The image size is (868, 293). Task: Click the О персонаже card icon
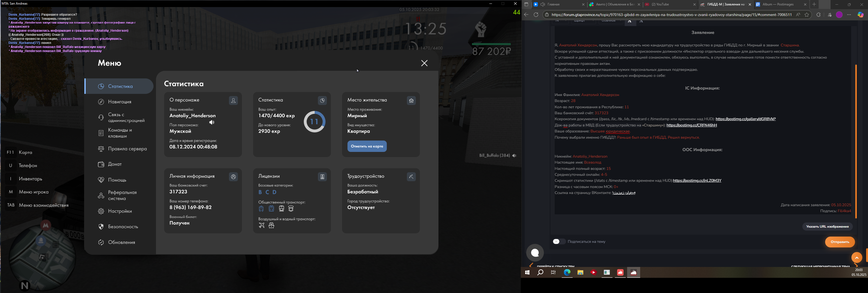233,100
